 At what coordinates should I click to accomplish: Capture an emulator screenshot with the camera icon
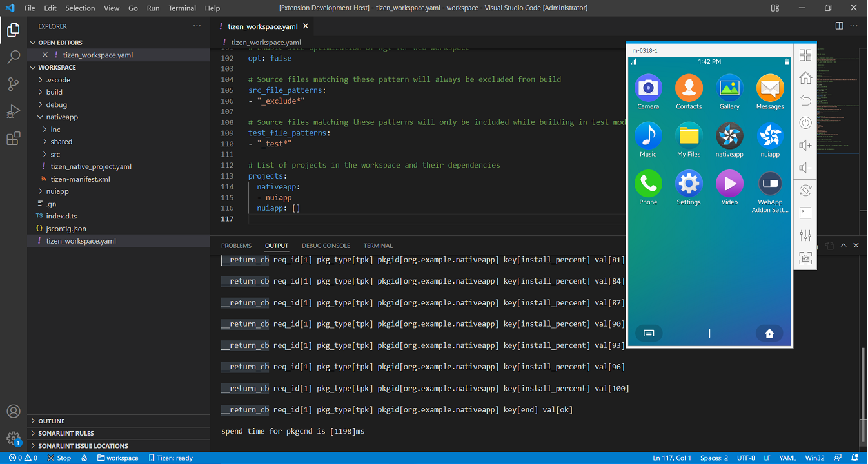[805, 258]
